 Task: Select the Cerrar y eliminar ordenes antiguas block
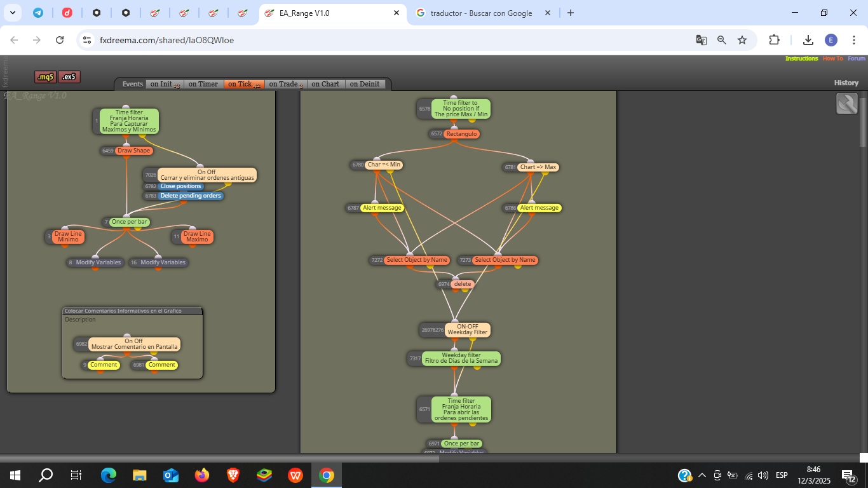(207, 175)
